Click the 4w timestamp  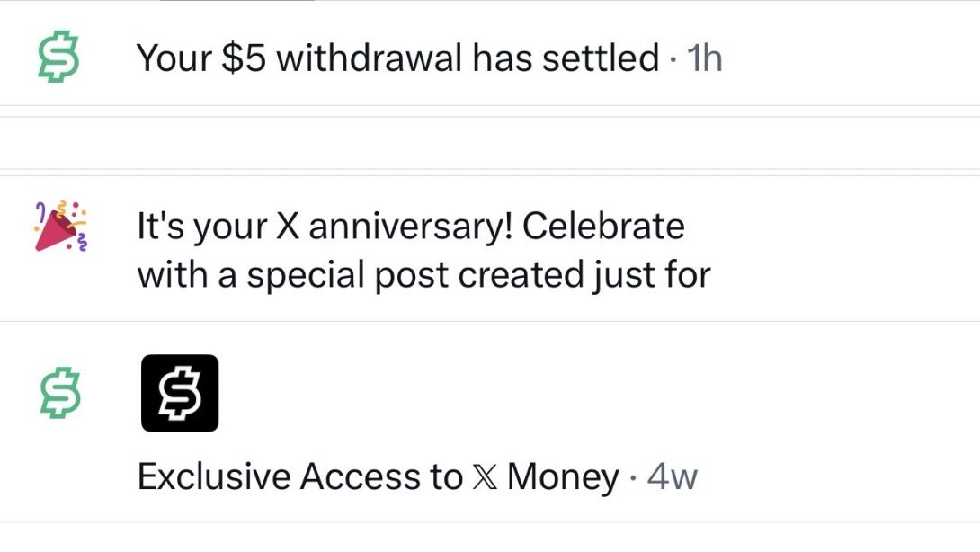click(x=672, y=477)
